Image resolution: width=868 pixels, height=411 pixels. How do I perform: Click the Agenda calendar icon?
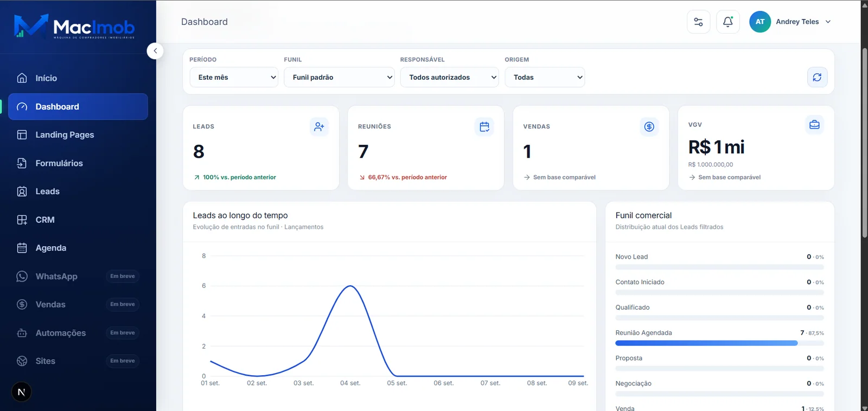[x=22, y=248]
